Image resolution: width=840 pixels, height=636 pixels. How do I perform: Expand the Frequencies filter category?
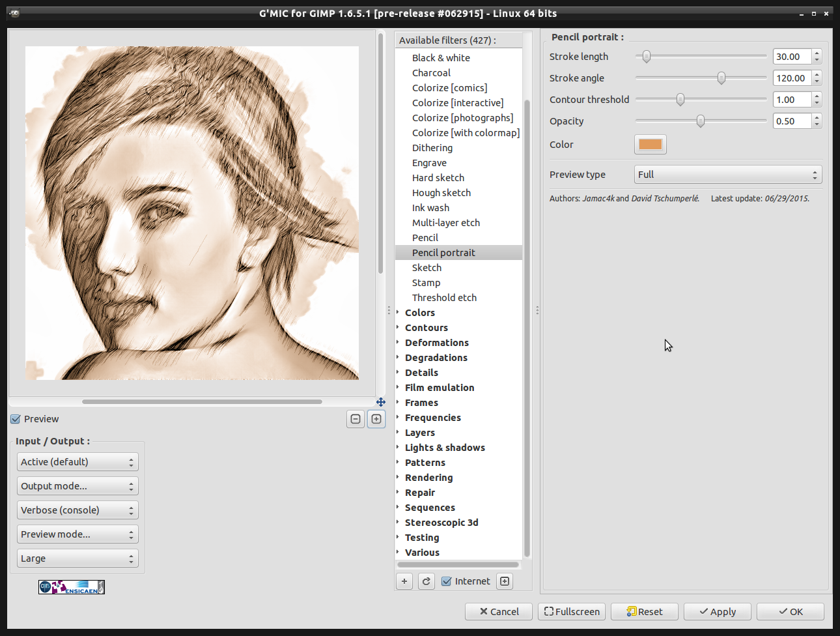point(398,418)
